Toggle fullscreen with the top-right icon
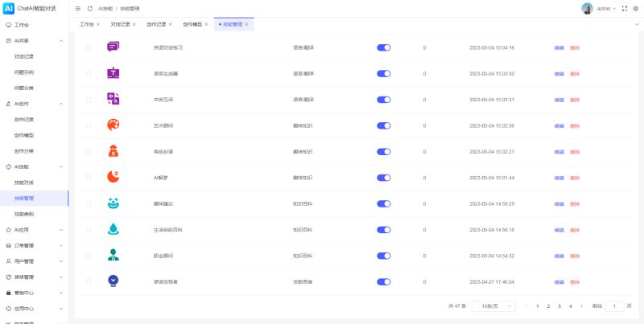644x324 pixels. [x=625, y=9]
